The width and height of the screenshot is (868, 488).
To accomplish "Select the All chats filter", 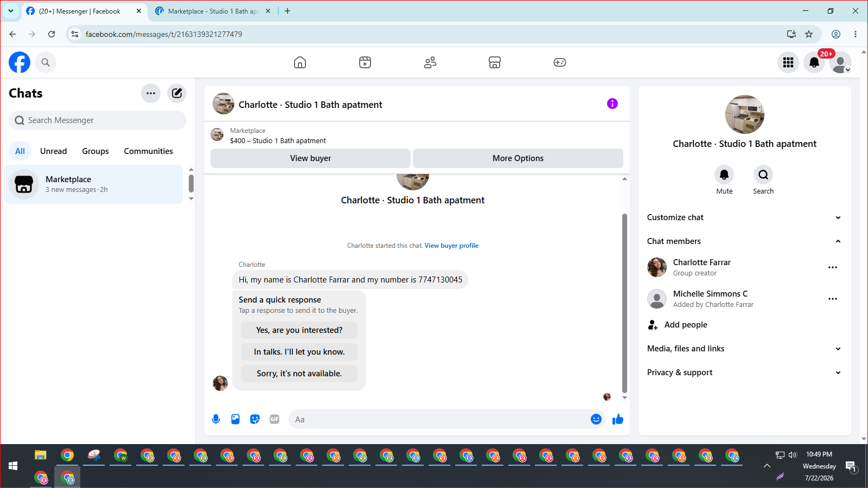I will pyautogui.click(x=20, y=151).
